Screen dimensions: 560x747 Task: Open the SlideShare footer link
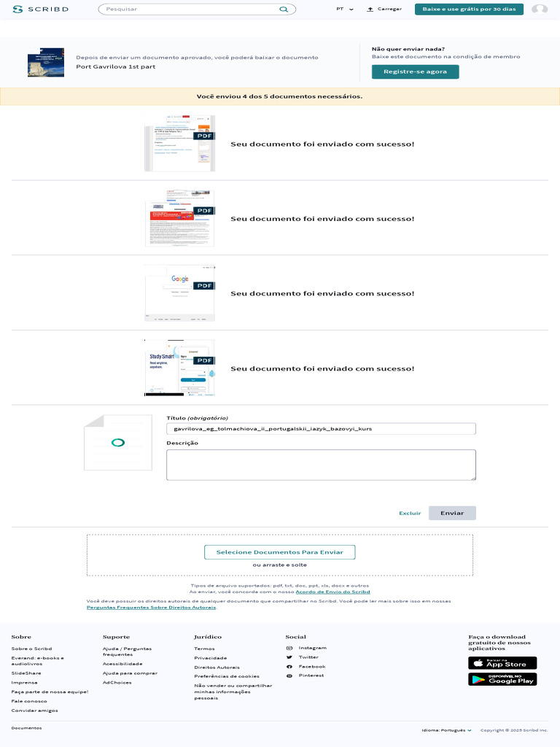point(26,673)
